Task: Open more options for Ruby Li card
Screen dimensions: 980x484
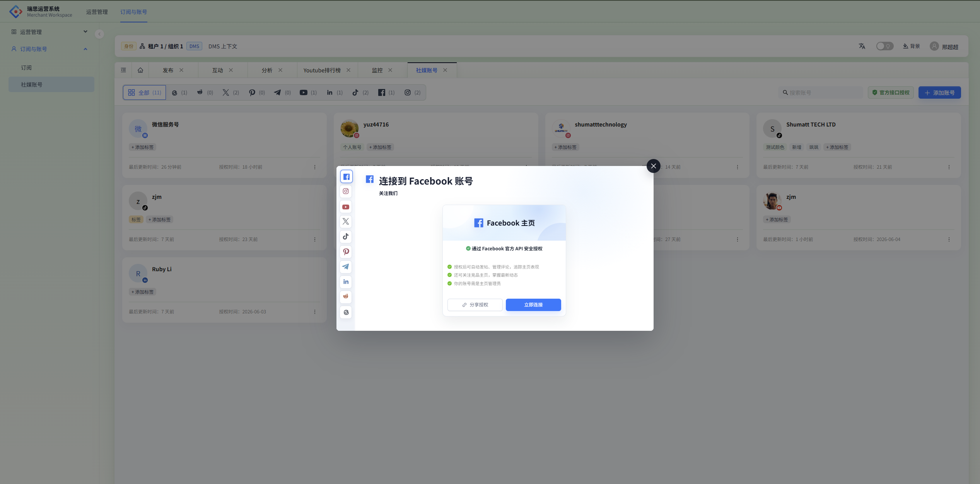Action: coord(315,312)
